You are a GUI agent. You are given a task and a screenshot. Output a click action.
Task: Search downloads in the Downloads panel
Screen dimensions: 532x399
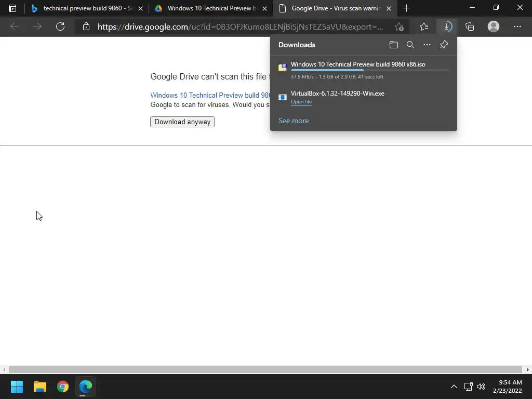click(x=410, y=45)
